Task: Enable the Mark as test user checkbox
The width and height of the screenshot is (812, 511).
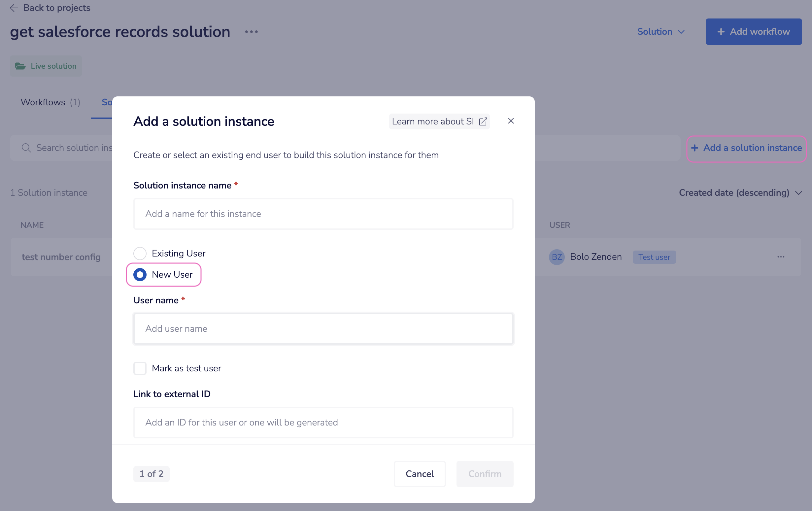Action: (139, 368)
